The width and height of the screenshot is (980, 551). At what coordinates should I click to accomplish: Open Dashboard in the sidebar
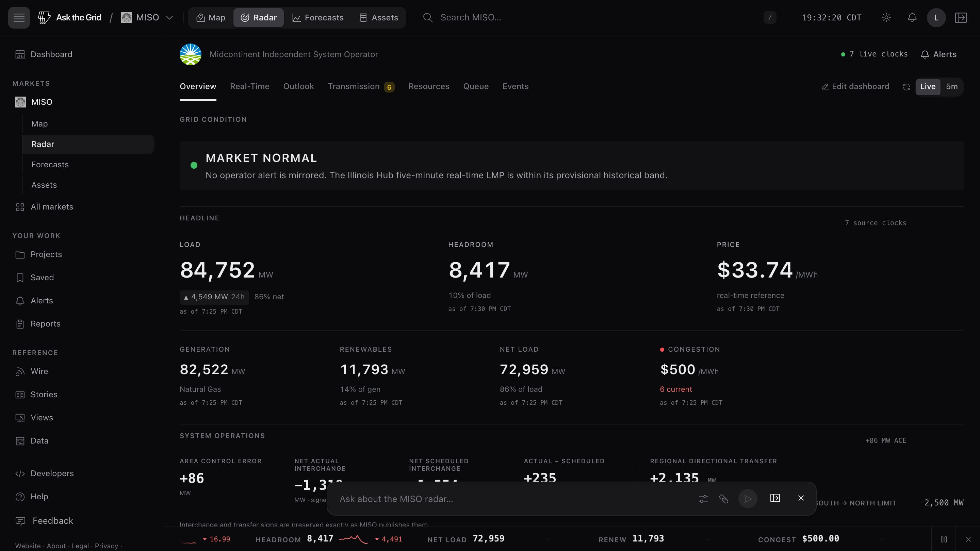point(82,54)
